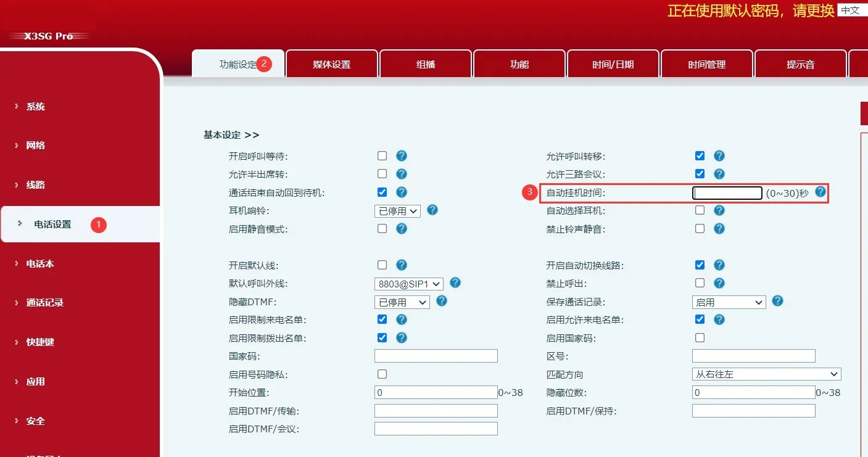This screenshot has height=457, width=868.
Task: Open help for 默认呼叫外线
Action: 455,283
